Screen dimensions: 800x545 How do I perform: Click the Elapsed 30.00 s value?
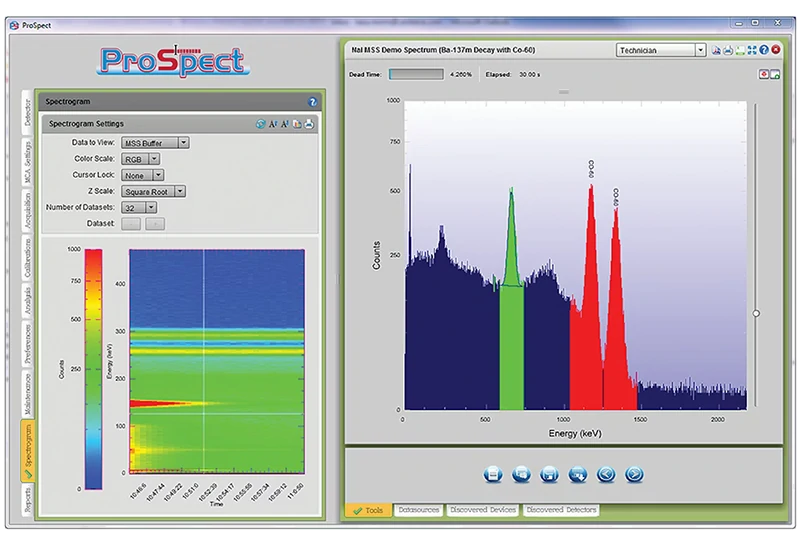pyautogui.click(x=530, y=75)
